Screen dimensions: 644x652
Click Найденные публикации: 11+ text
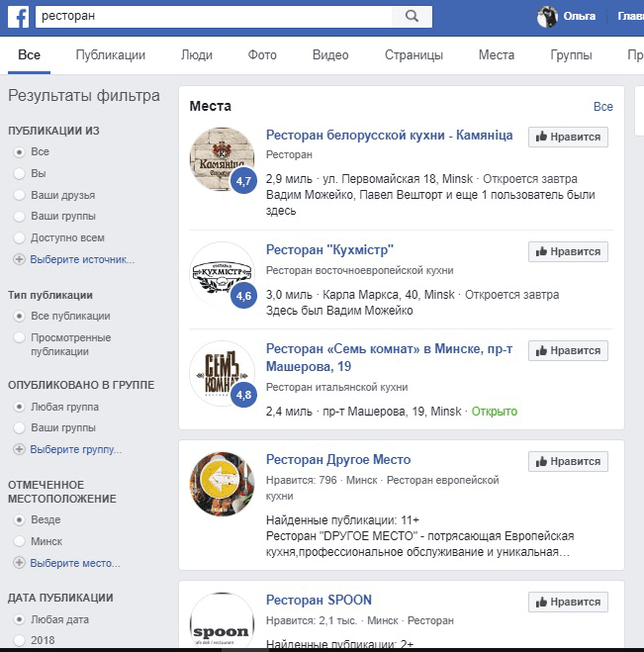342,520
